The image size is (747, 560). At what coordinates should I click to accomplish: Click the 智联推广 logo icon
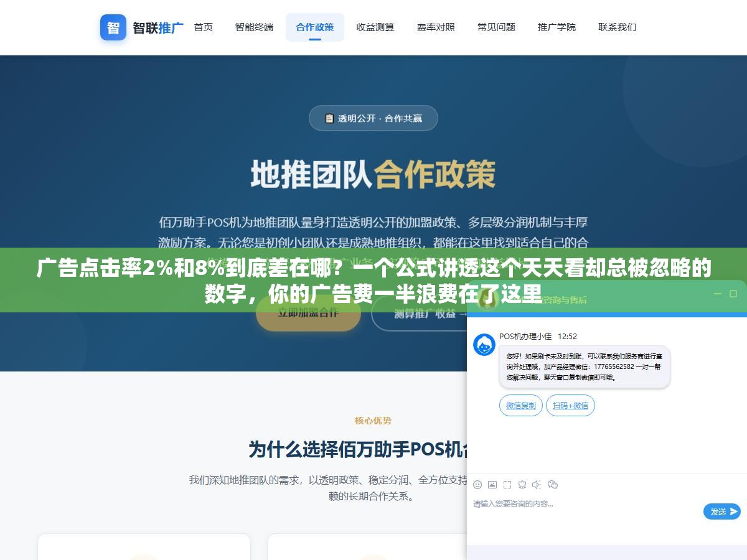(113, 27)
